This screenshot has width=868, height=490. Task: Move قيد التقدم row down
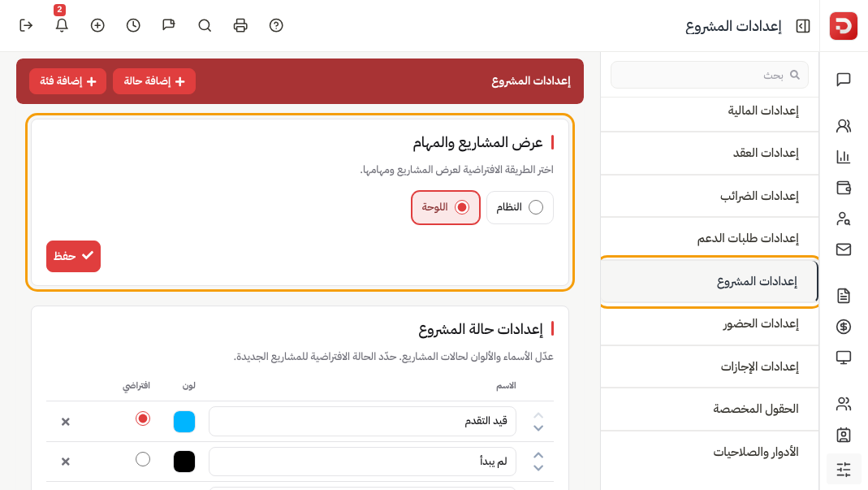pos(538,428)
